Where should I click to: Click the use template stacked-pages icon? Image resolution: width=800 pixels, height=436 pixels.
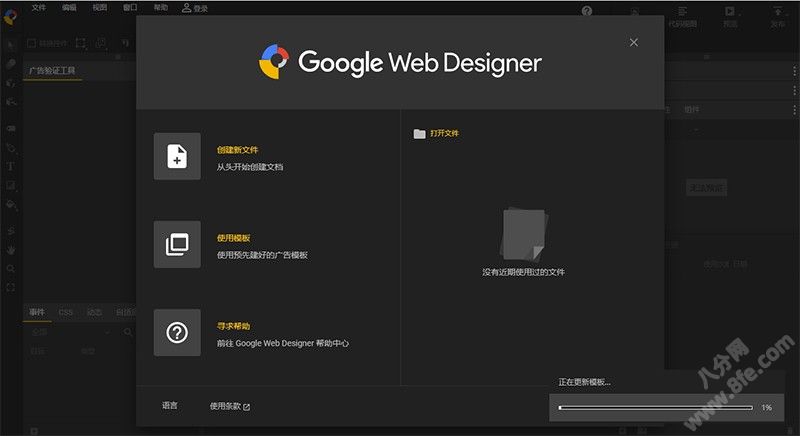pos(177,244)
